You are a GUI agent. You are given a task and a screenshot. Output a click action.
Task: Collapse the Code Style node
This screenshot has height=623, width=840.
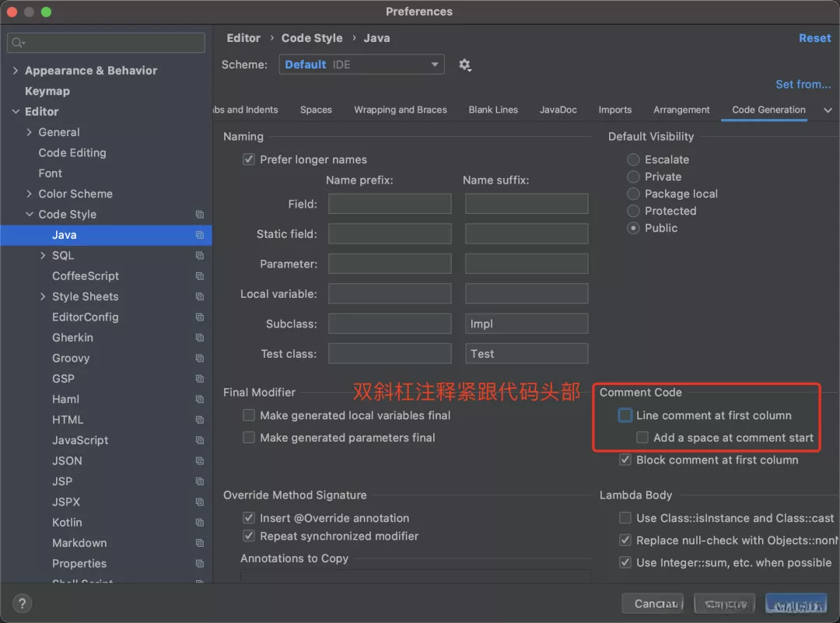[29, 214]
